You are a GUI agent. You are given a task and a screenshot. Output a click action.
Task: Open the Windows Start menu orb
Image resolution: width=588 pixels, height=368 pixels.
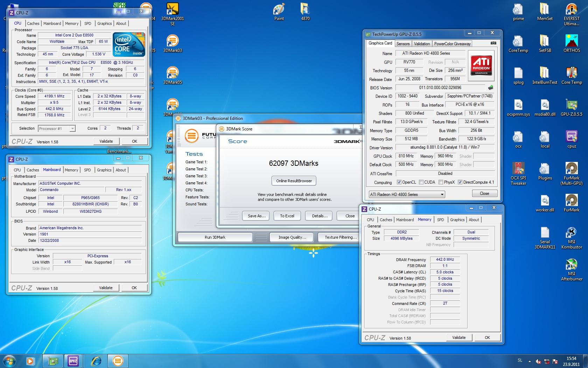tap(9, 361)
